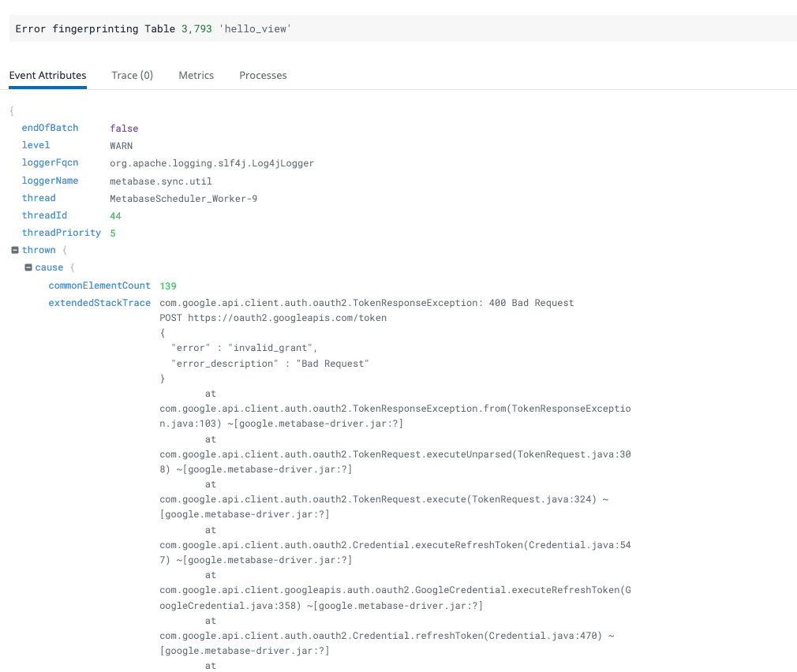Switch to the Trace (0) tab
Viewport: 797px width, 672px height.
click(133, 75)
